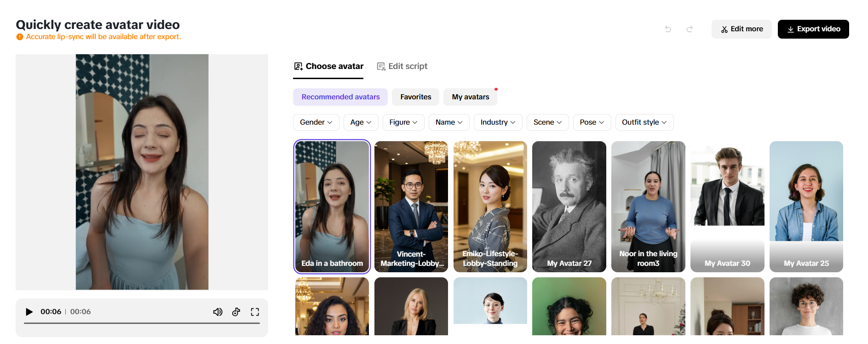The height and width of the screenshot is (344, 868).
Task: Expand the Outfit style dropdown
Action: pos(644,122)
